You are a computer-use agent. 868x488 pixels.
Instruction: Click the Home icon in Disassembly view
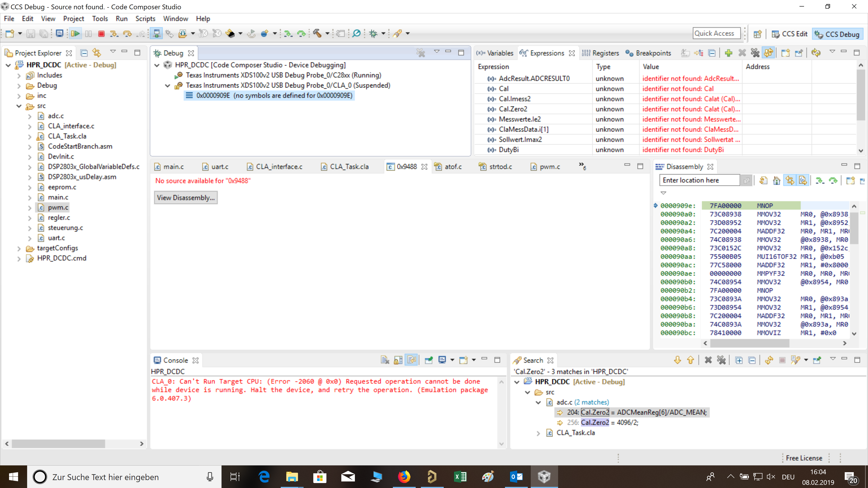click(776, 181)
